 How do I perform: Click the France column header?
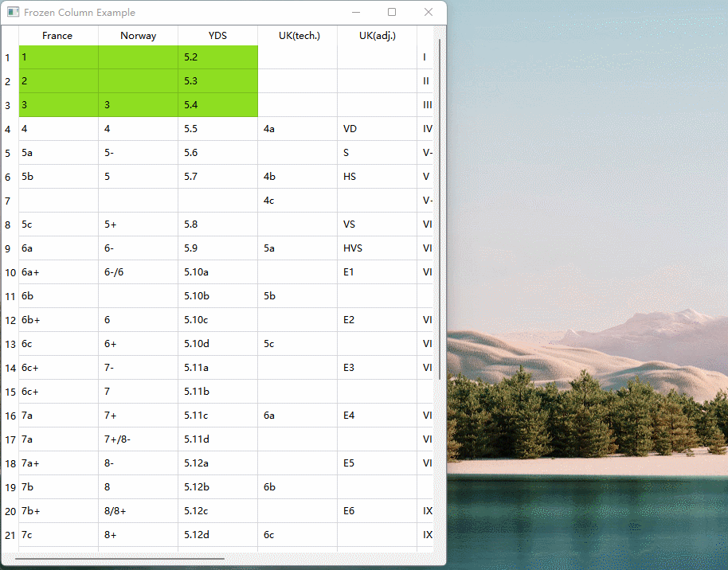point(57,35)
